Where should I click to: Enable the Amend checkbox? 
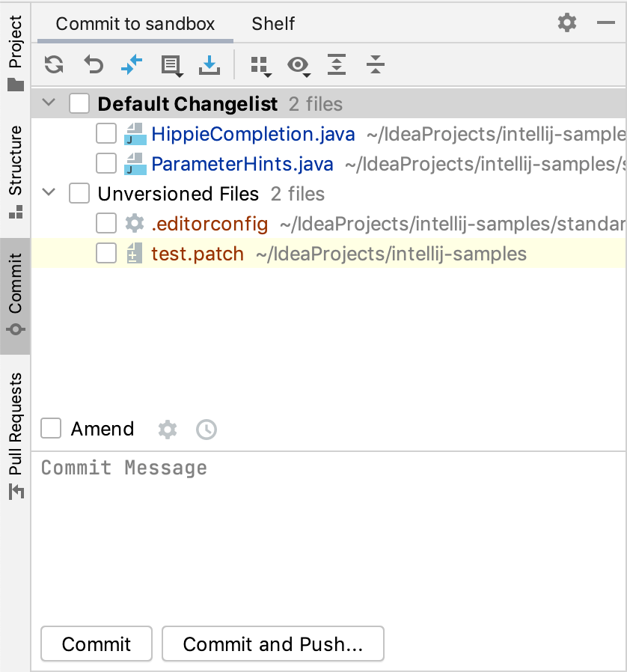[49, 429]
